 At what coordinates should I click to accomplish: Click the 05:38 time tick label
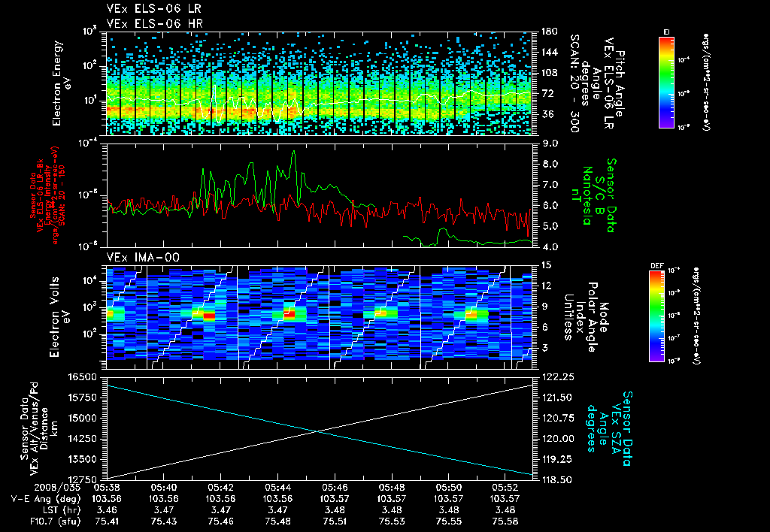(107, 488)
